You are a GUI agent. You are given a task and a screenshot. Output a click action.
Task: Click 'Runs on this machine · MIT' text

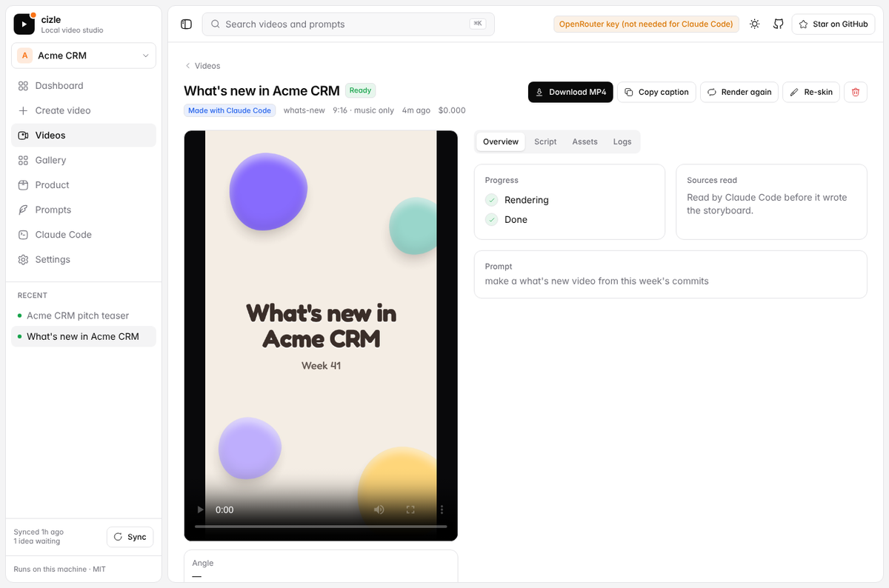60,569
